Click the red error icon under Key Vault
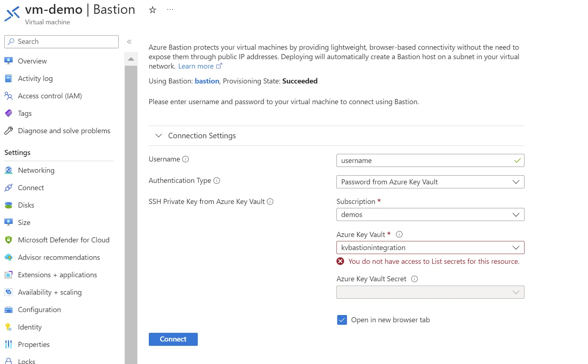 pos(340,261)
